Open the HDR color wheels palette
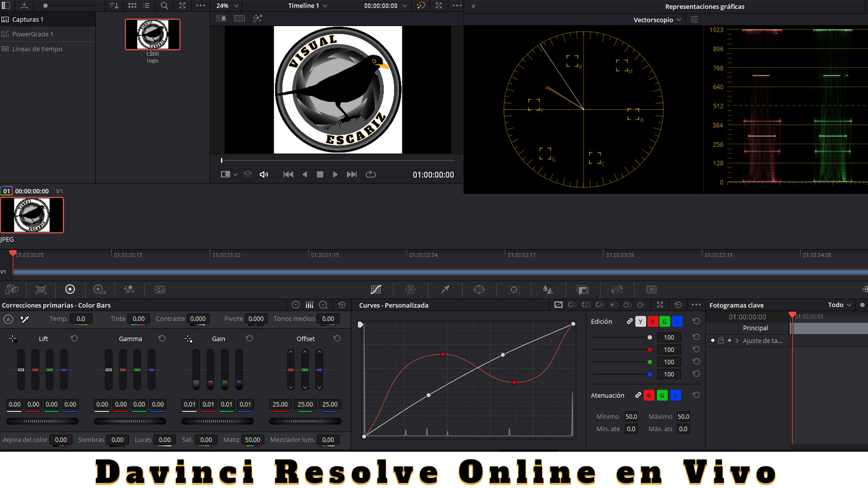Viewport: 868px width, 488px height. (x=100, y=289)
